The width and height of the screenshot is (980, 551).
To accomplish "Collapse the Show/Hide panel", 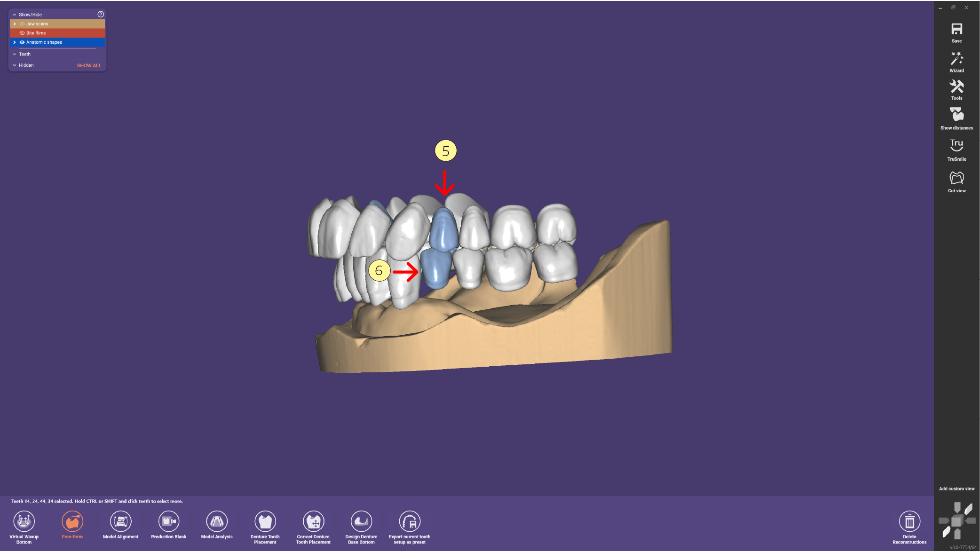I will pos(15,15).
